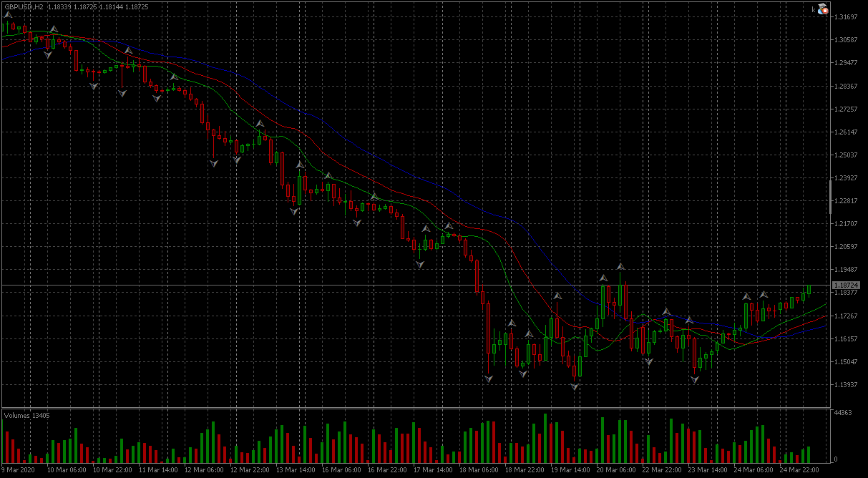Image resolution: width=868 pixels, height=478 pixels.
Task: Click the last green candlestick on the chart
Action: coord(809,290)
